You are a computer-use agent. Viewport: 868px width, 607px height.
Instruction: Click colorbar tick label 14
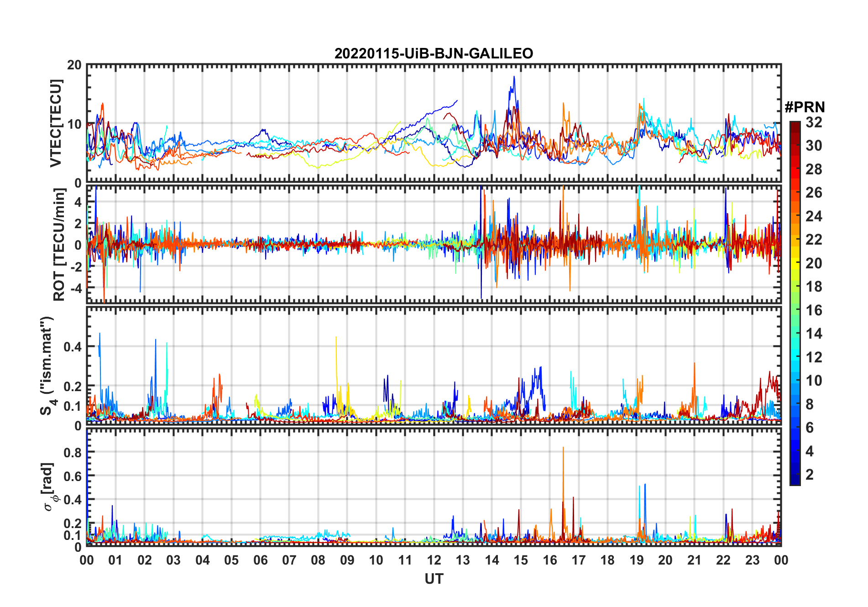tap(814, 333)
